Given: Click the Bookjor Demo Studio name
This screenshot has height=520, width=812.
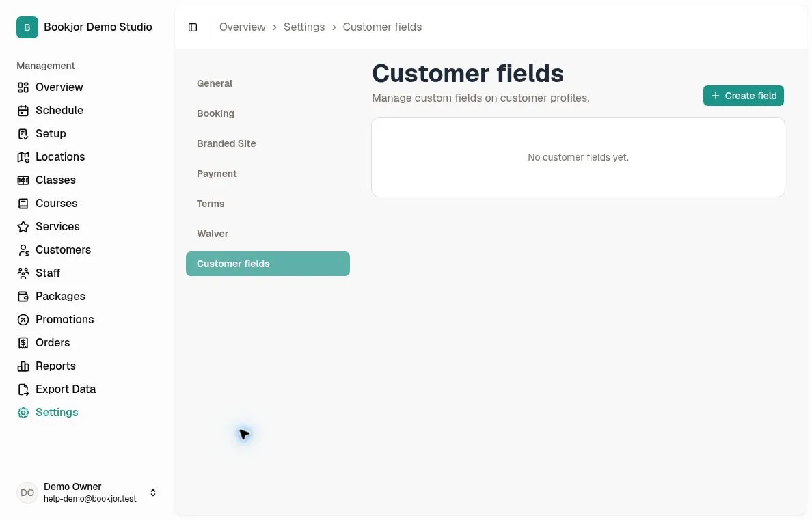Looking at the screenshot, I should [98, 27].
